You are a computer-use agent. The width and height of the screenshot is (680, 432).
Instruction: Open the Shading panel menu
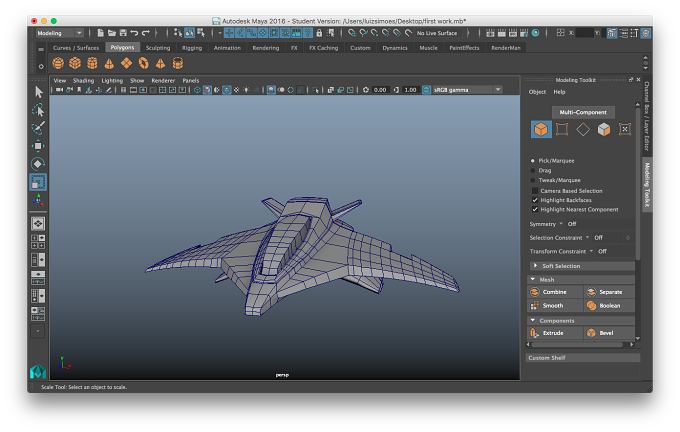83,81
